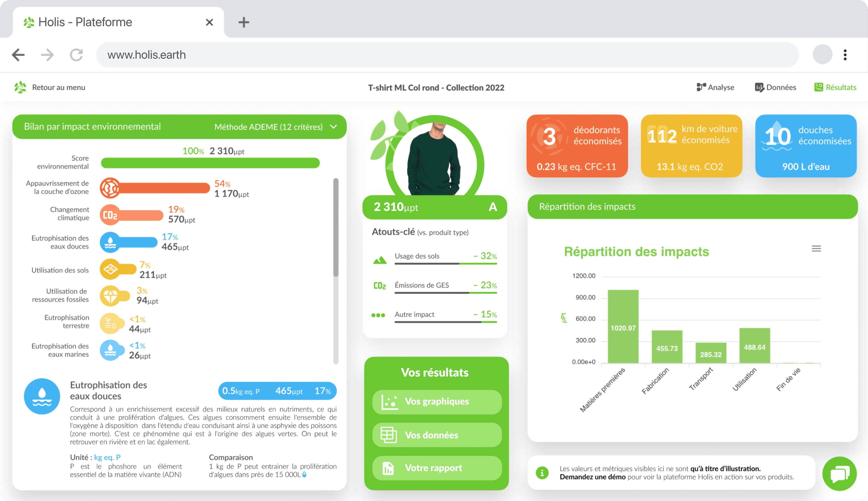Open the Répartition des impacts chart menu
This screenshot has height=501, width=868.
tap(816, 248)
